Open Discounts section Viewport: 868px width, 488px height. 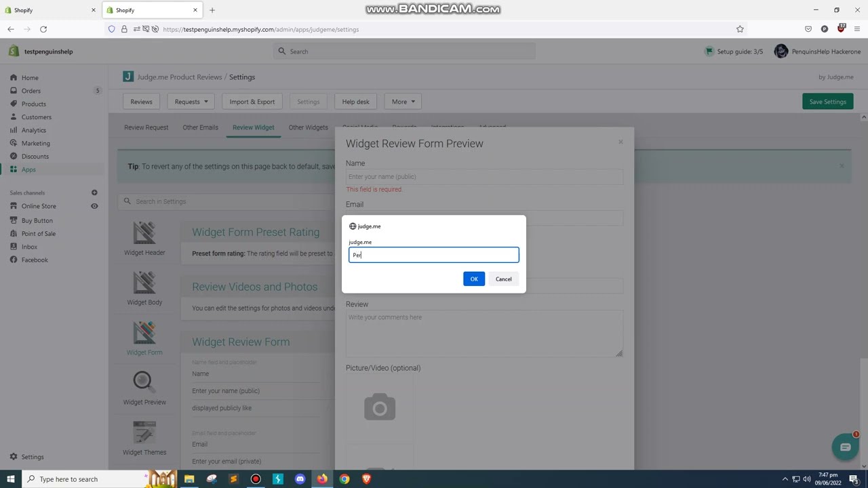point(35,157)
